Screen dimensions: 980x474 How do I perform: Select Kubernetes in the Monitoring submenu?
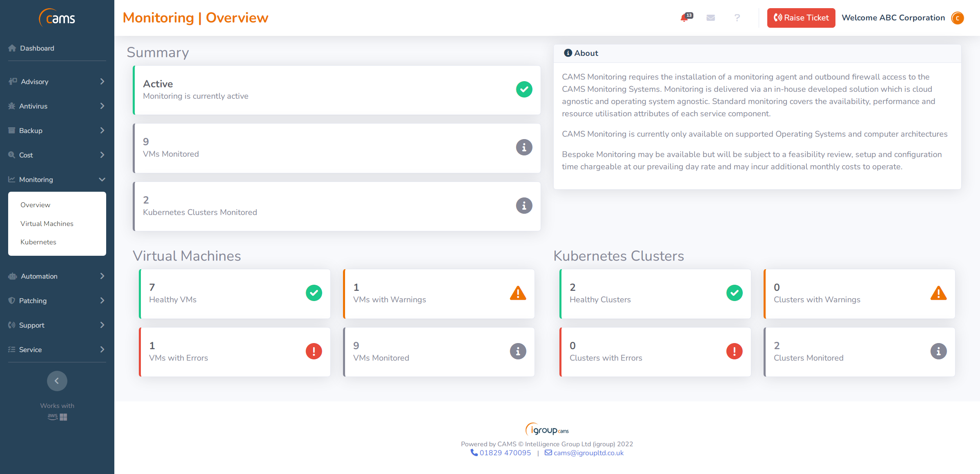pos(38,242)
